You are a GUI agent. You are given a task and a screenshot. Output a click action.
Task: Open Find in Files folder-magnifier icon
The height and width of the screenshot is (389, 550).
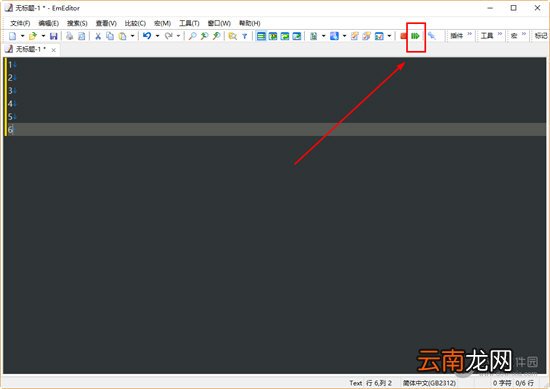pos(233,36)
